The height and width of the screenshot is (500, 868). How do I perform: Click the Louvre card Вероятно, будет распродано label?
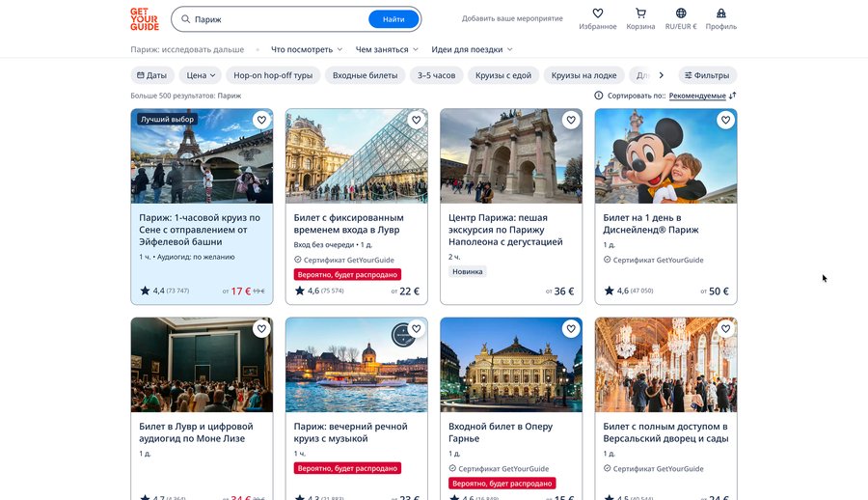point(347,274)
